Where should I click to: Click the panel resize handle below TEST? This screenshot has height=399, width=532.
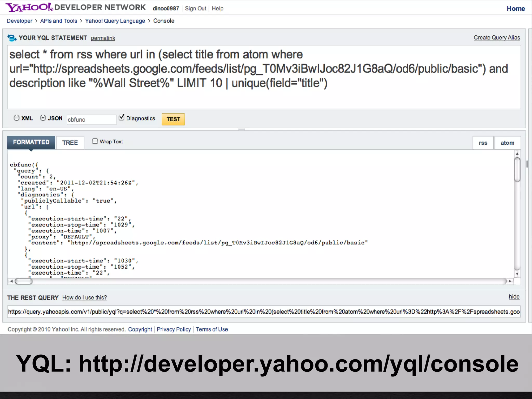(242, 129)
